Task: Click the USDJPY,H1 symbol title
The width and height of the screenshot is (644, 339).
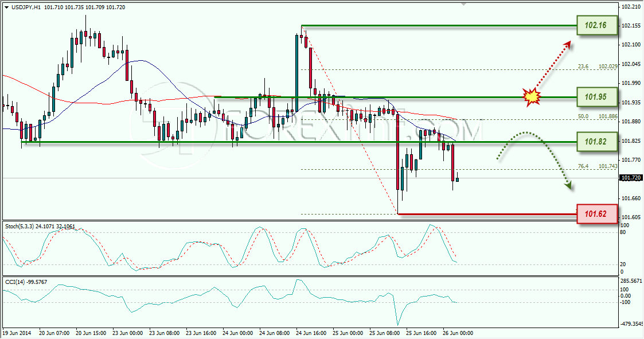Action: [25, 7]
